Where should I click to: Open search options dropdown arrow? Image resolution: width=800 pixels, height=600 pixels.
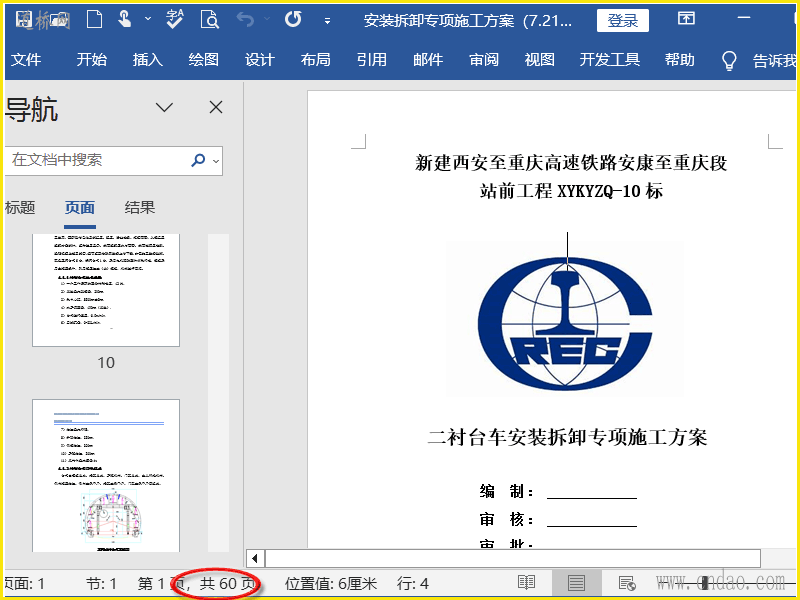point(216,161)
